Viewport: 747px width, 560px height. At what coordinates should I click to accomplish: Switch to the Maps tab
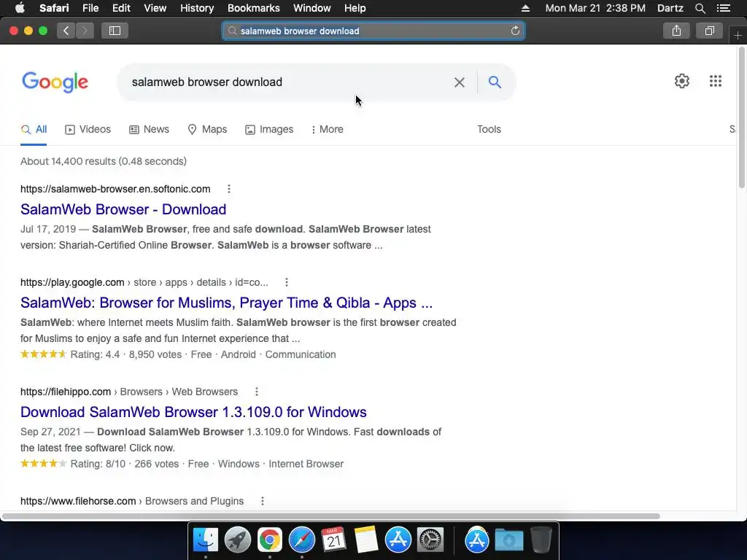click(x=207, y=130)
